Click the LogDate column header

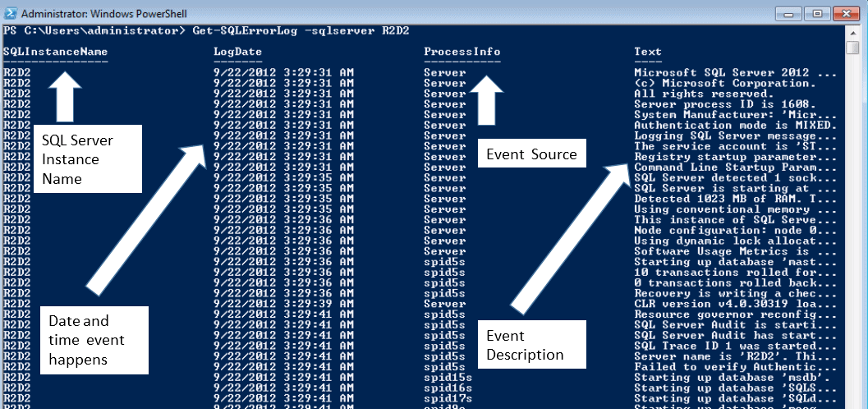point(237,52)
